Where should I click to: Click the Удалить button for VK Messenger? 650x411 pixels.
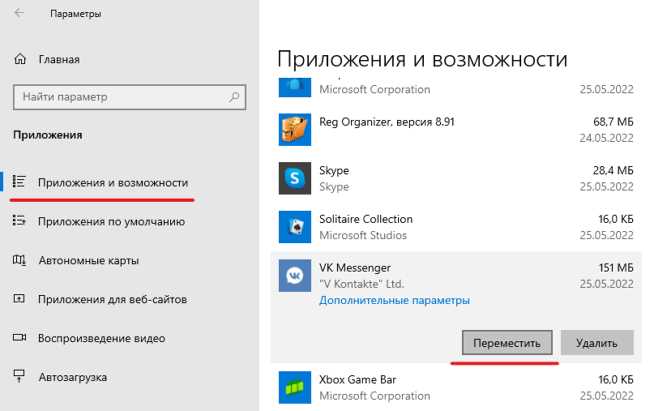click(597, 343)
